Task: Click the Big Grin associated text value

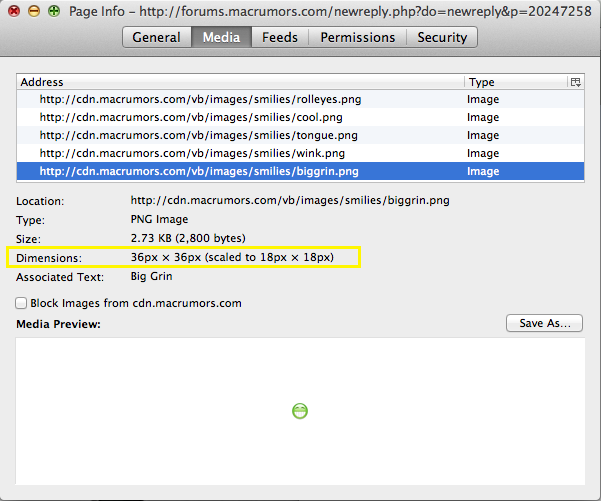Action: 151,276
